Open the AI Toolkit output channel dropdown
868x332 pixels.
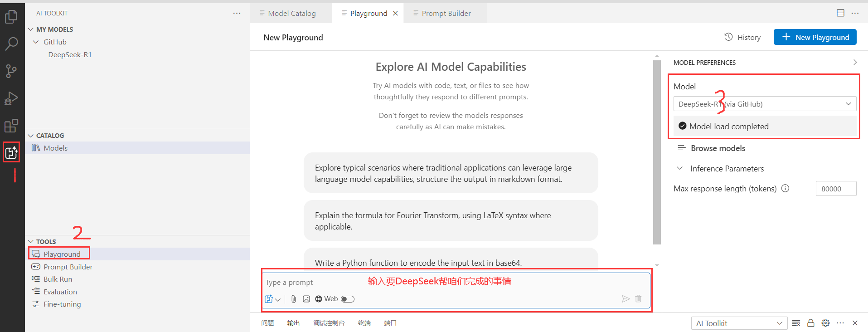click(738, 323)
